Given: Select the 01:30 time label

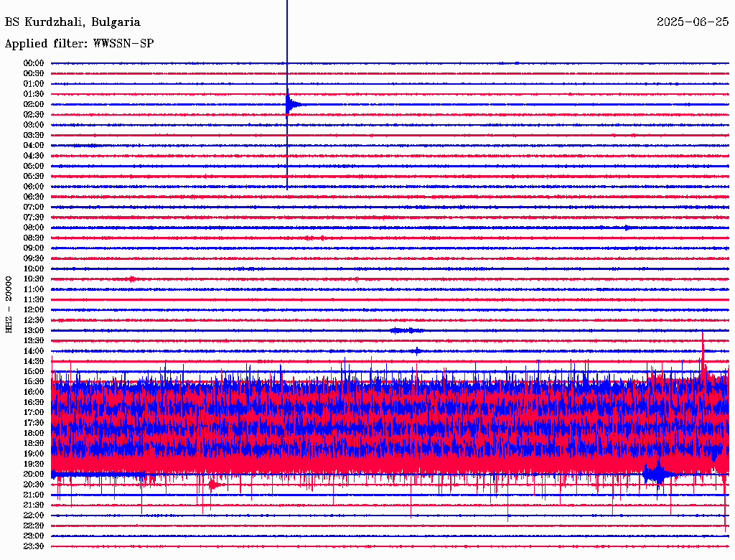Looking at the screenshot, I should click(34, 94).
